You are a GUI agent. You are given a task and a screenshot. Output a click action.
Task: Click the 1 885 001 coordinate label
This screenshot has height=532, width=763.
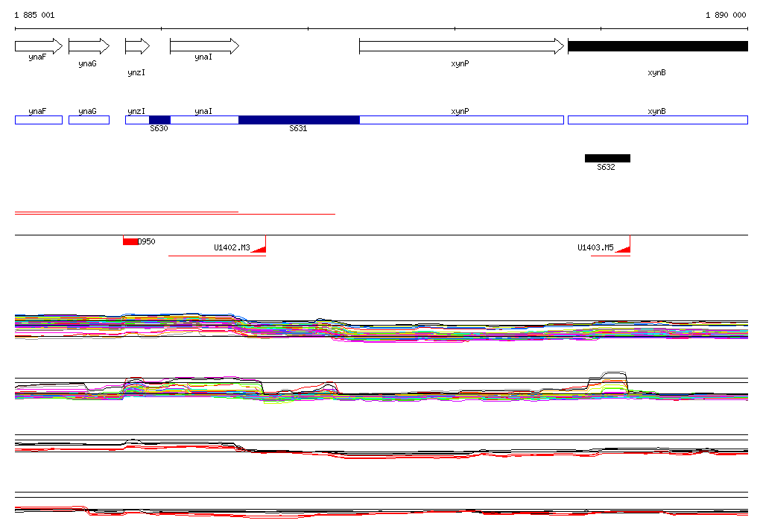[x=34, y=15]
